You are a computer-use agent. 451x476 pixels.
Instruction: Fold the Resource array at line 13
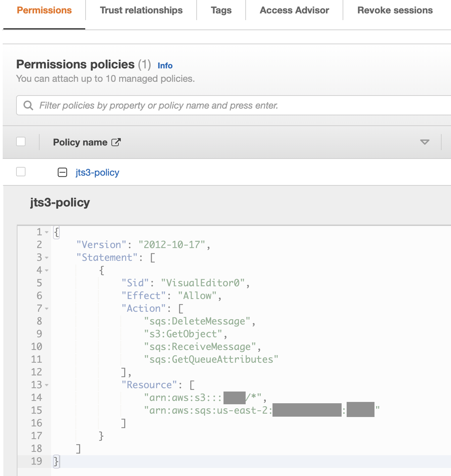tap(47, 385)
